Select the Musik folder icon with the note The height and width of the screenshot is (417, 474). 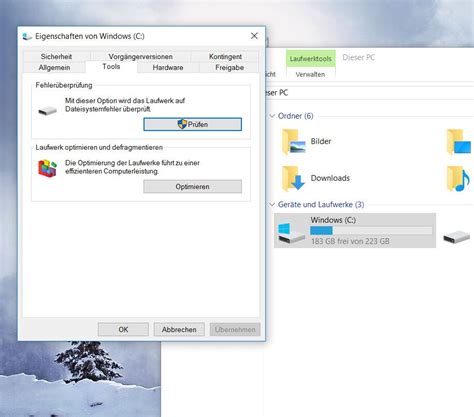click(458, 179)
